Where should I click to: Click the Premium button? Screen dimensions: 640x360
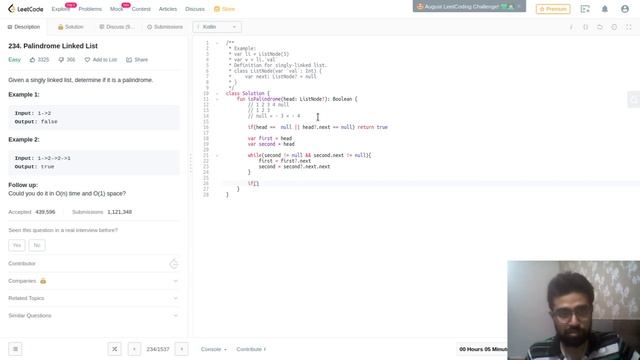(553, 9)
